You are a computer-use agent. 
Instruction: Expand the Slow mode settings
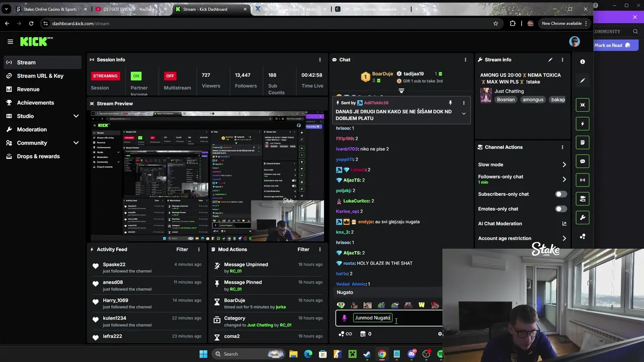tap(564, 165)
